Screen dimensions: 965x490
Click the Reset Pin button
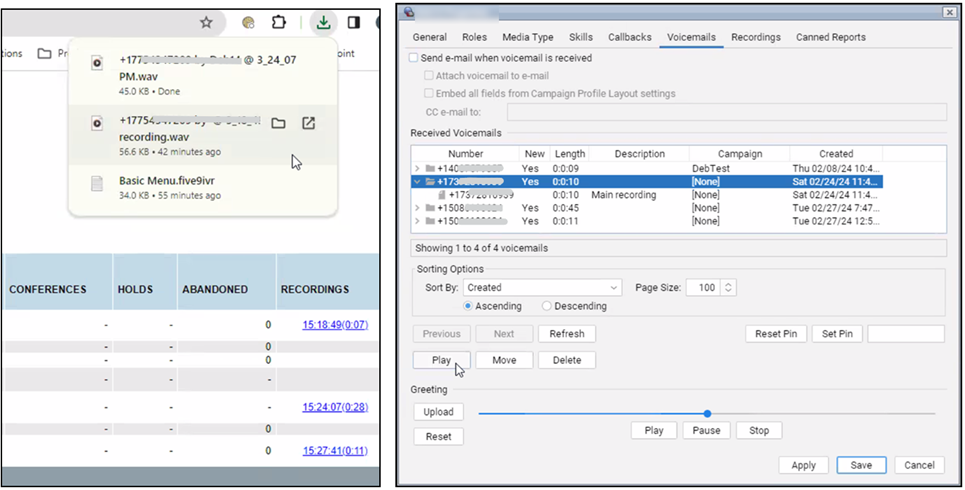pos(776,334)
